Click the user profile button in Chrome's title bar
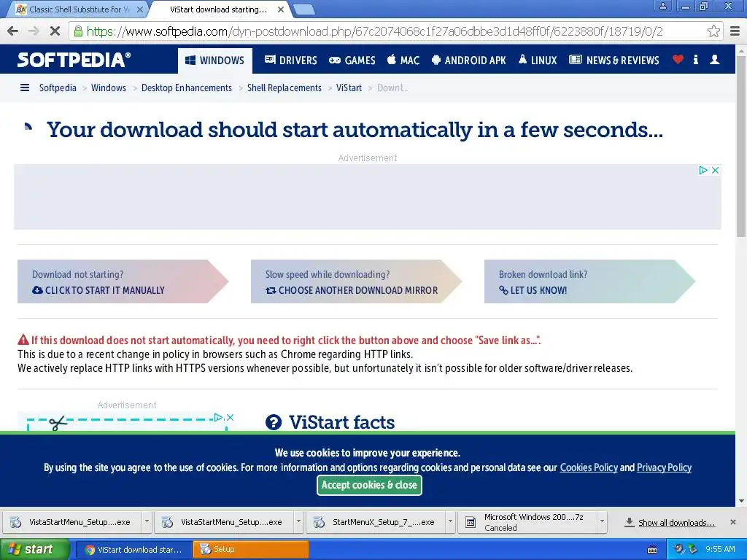 pyautogui.click(x=662, y=6)
